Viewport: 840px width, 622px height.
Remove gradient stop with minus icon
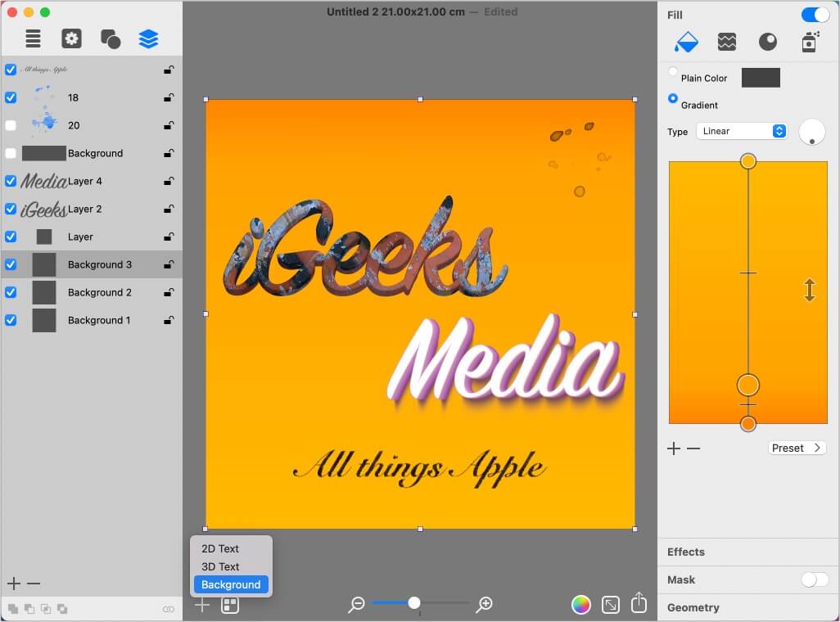tap(693, 448)
